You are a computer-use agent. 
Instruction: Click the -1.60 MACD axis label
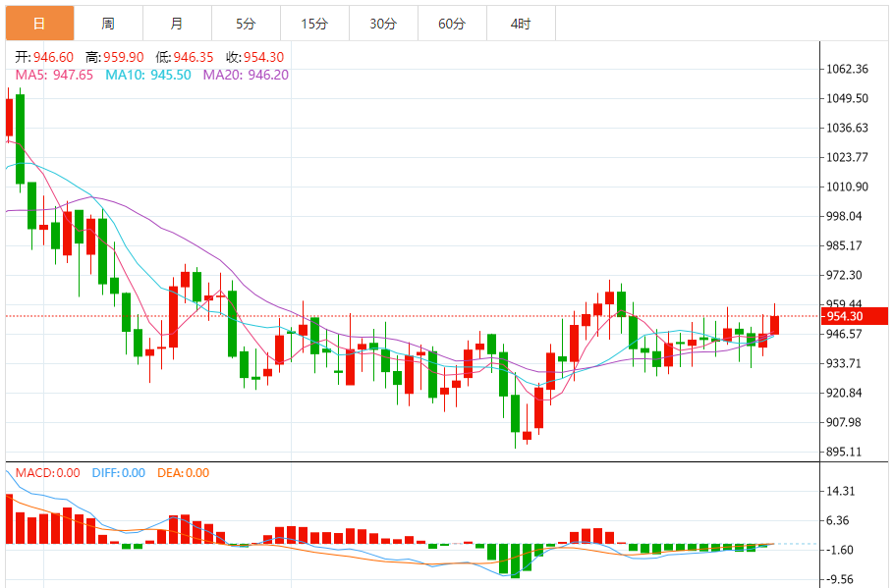[x=840, y=550]
